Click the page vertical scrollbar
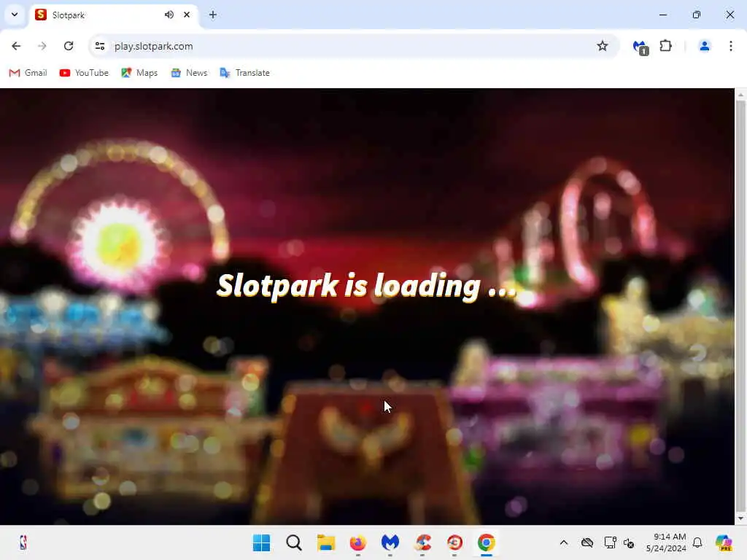This screenshot has height=560, width=747. (x=740, y=305)
